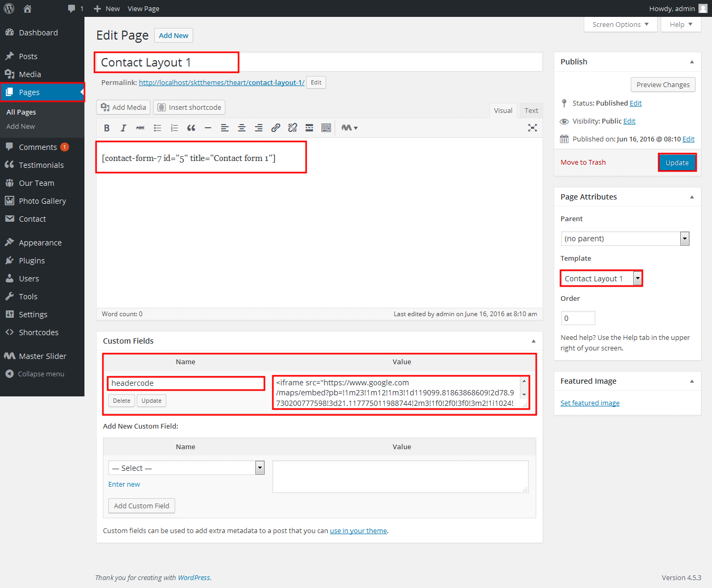Edit the Visibility setting
712x588 pixels.
(x=630, y=121)
